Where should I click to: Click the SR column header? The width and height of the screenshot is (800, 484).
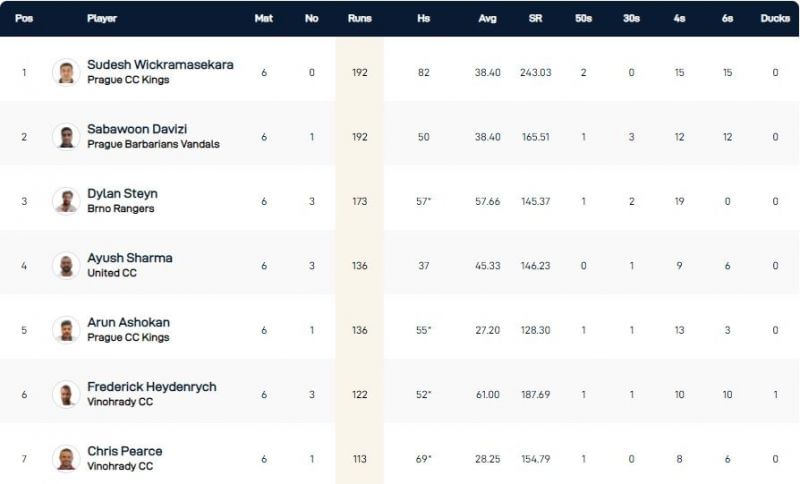(x=535, y=18)
